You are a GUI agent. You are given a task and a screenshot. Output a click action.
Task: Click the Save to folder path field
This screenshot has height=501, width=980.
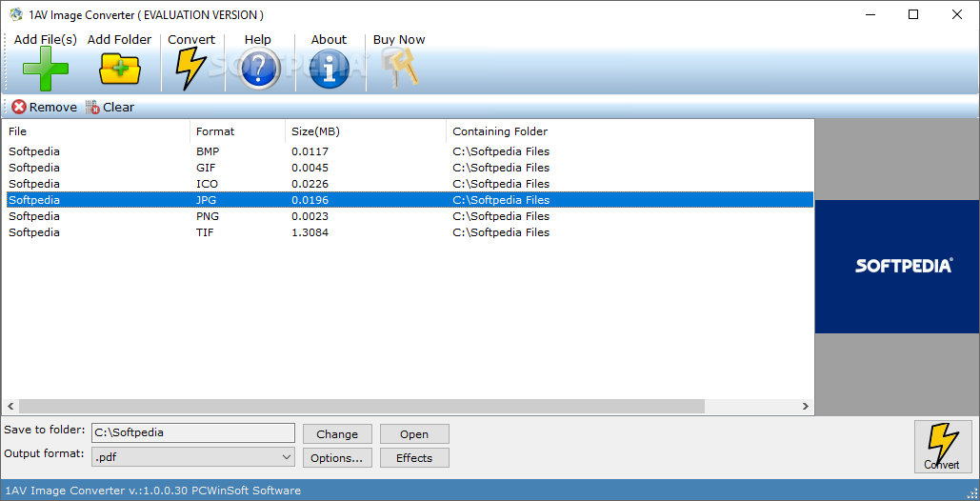tap(193, 432)
